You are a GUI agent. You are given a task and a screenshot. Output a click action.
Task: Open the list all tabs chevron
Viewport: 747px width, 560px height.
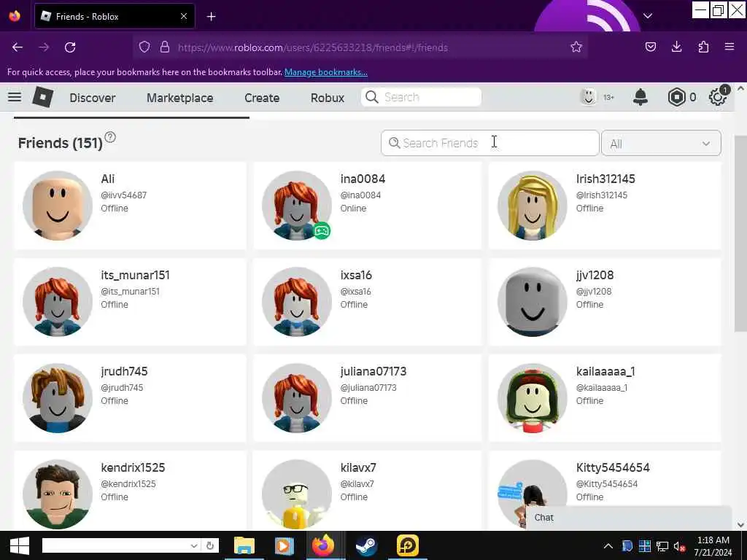[x=648, y=16]
